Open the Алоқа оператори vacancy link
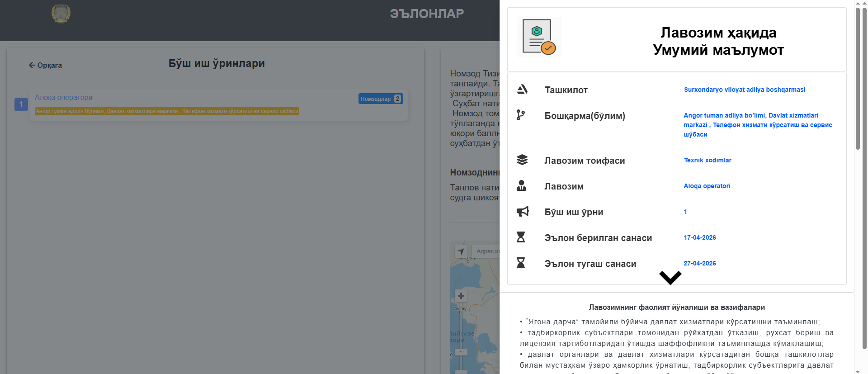The height and width of the screenshot is (374, 868). point(63,98)
